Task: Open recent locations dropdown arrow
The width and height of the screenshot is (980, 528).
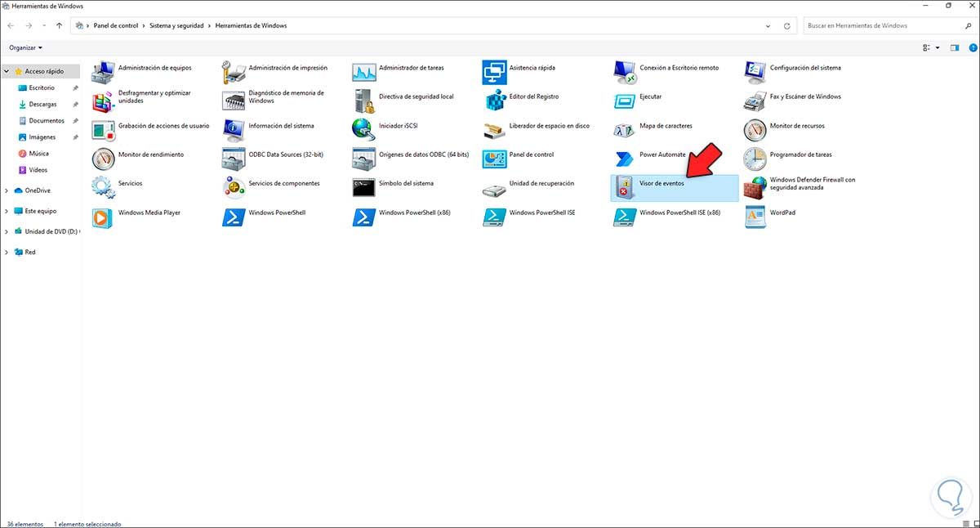Action: click(x=44, y=26)
